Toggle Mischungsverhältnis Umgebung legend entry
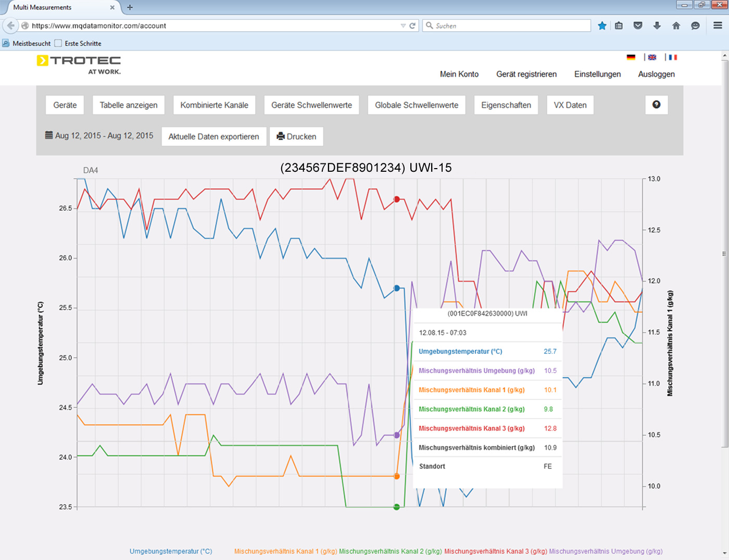729x560 pixels. click(x=606, y=551)
